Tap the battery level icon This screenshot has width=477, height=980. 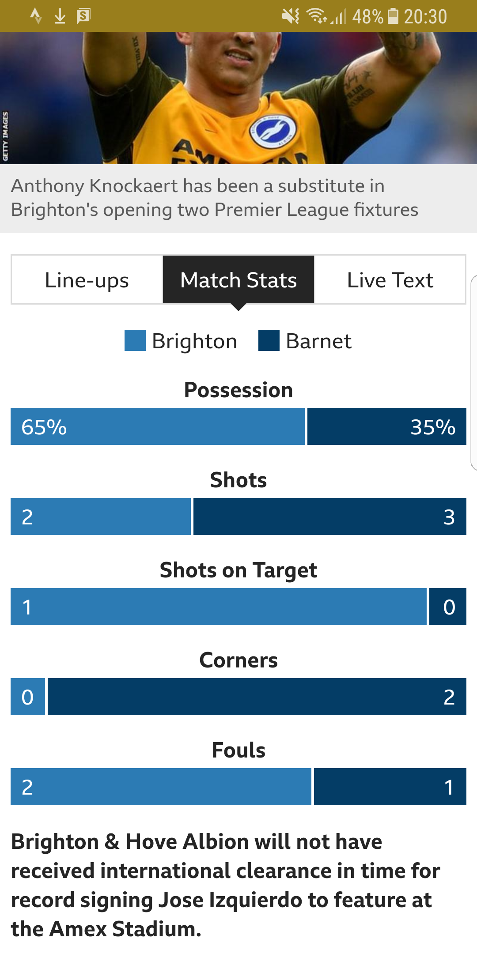tap(393, 16)
